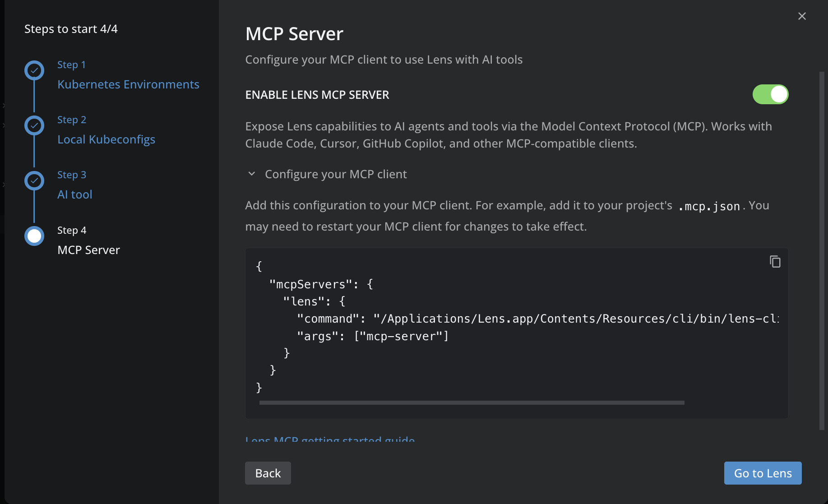Go back to the previous step
The height and width of the screenshot is (504, 828).
coord(268,473)
